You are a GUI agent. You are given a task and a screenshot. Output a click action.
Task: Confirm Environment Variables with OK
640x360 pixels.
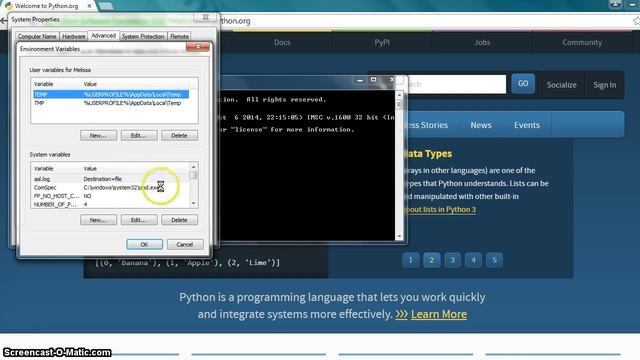click(144, 244)
